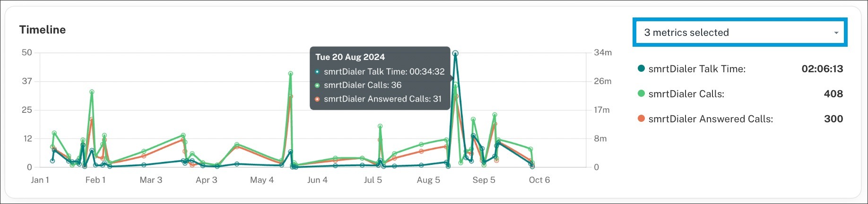
Task: Click the tooltip's smrtDialer Calls: 36 entry
Action: pos(362,85)
